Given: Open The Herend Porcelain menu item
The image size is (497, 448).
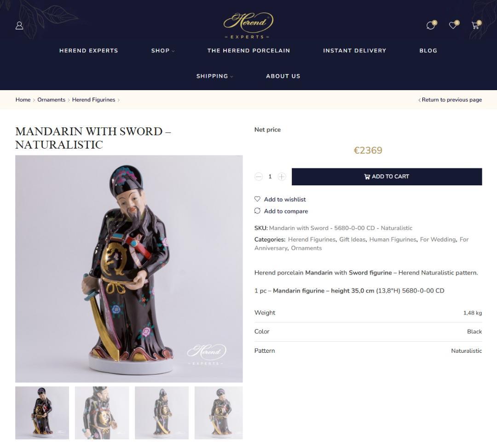Looking at the screenshot, I should (248, 51).
